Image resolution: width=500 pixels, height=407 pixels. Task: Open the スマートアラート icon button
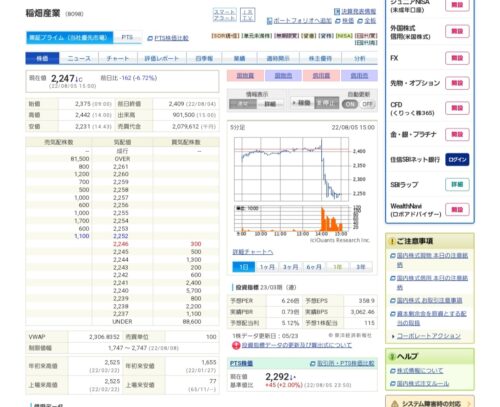[225, 15]
